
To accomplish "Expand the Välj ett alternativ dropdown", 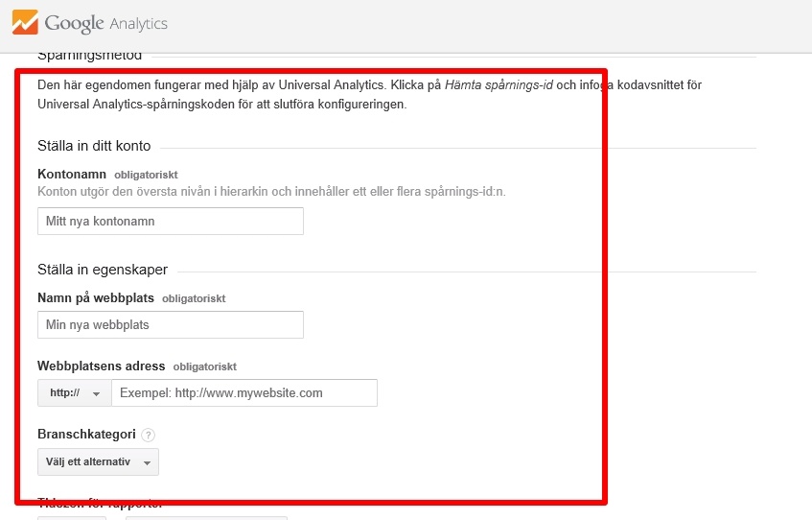I will point(99,461).
